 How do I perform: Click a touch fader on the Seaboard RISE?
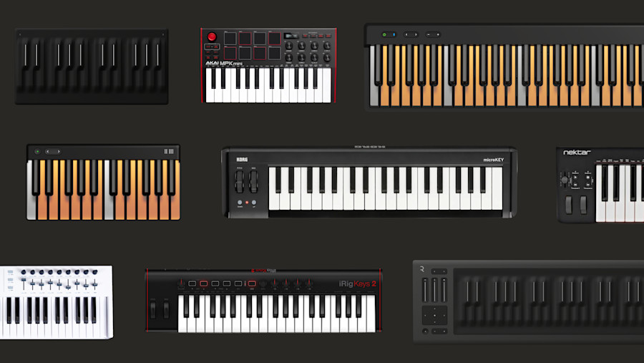coord(434,290)
